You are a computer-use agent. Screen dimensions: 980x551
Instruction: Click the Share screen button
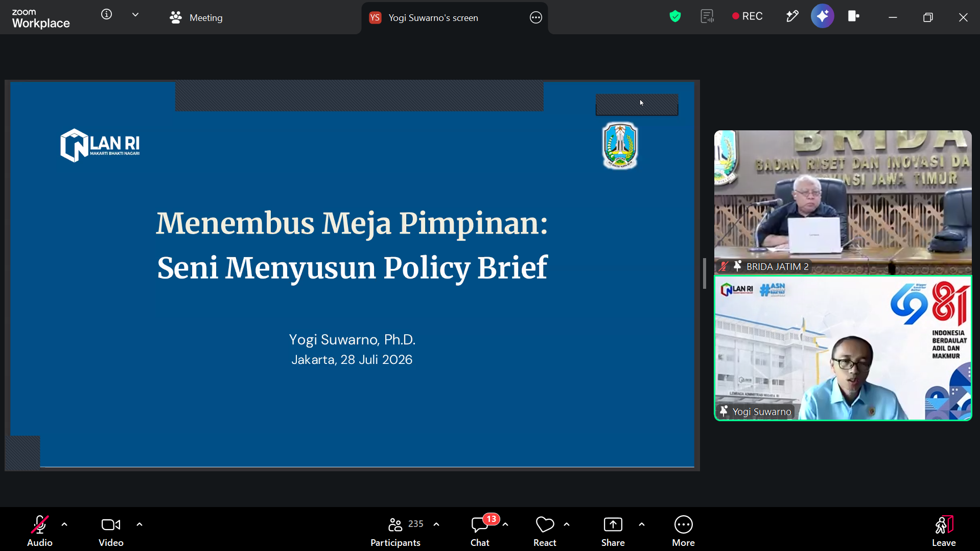[x=613, y=531]
